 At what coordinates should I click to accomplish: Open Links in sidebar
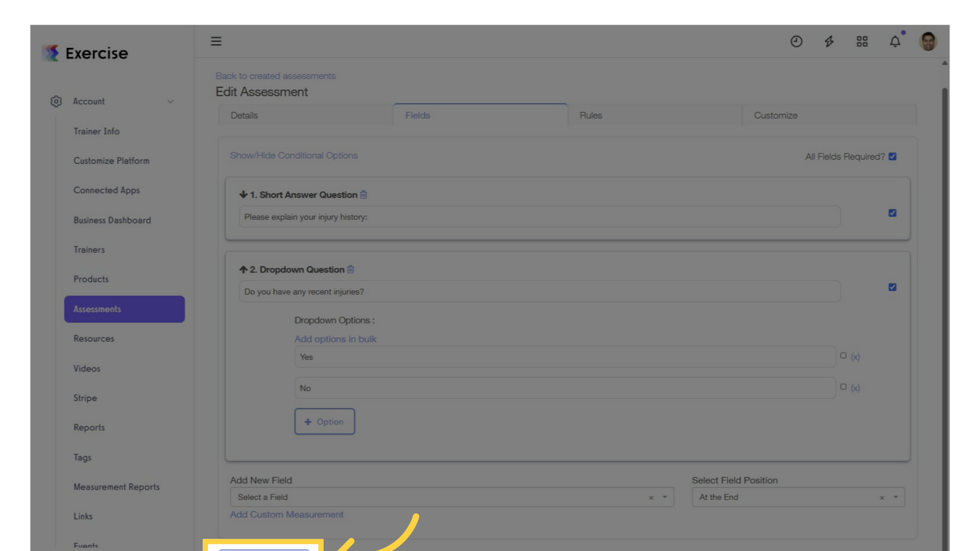(83, 516)
